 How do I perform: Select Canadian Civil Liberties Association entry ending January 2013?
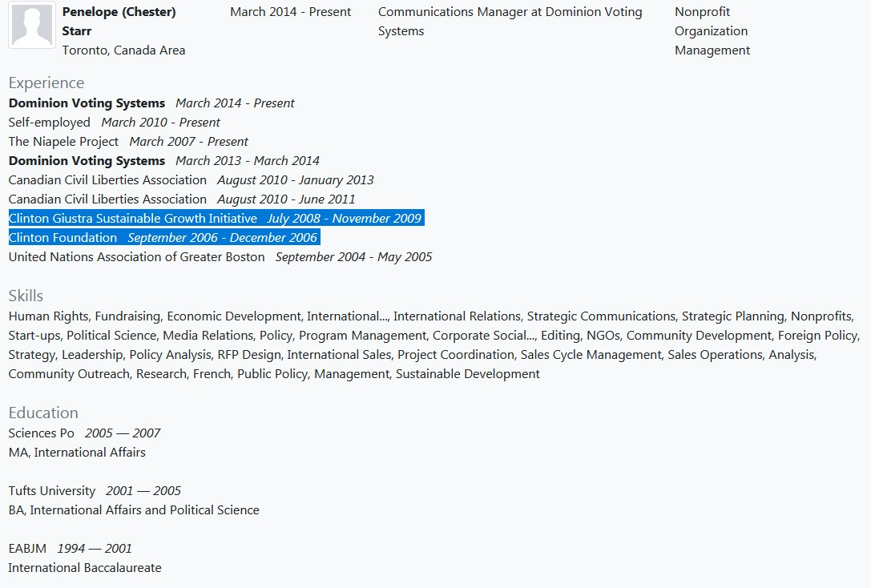[107, 180]
